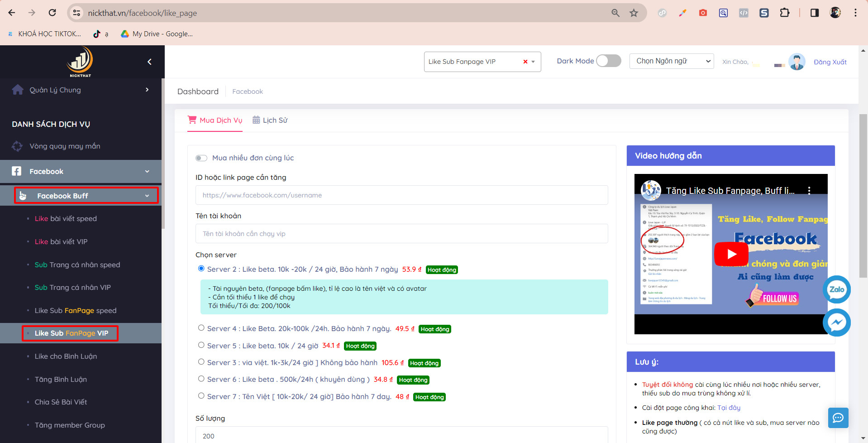The width and height of the screenshot is (868, 443).
Task: Select Server 2 Like beta radio button
Action: 201,269
